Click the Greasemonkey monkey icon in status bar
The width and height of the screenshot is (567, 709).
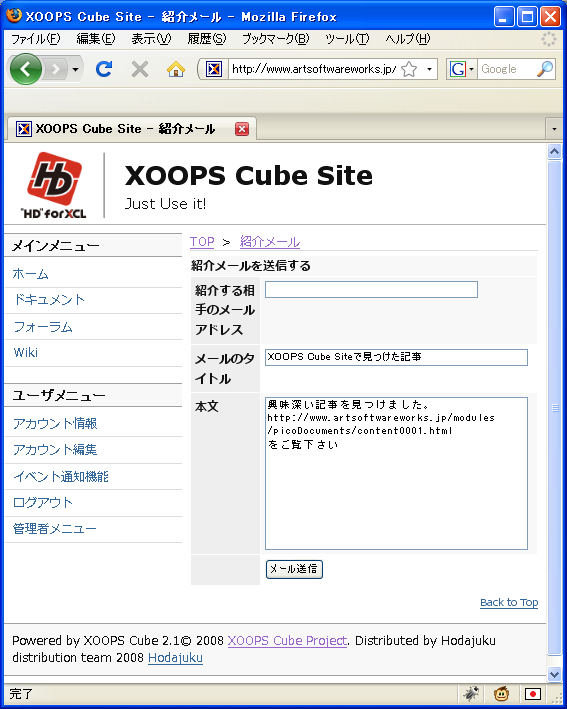[502, 694]
